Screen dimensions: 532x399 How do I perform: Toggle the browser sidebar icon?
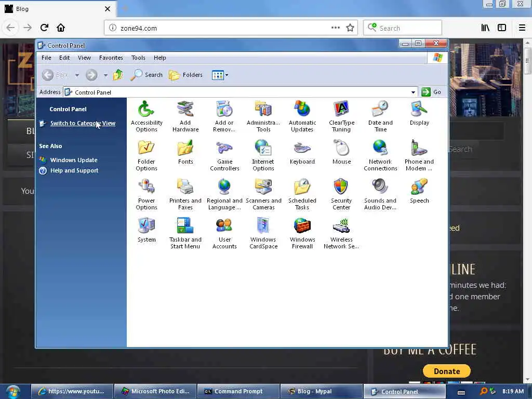click(x=502, y=28)
